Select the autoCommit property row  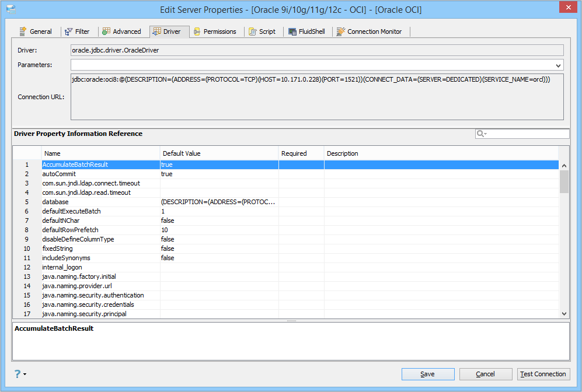286,174
